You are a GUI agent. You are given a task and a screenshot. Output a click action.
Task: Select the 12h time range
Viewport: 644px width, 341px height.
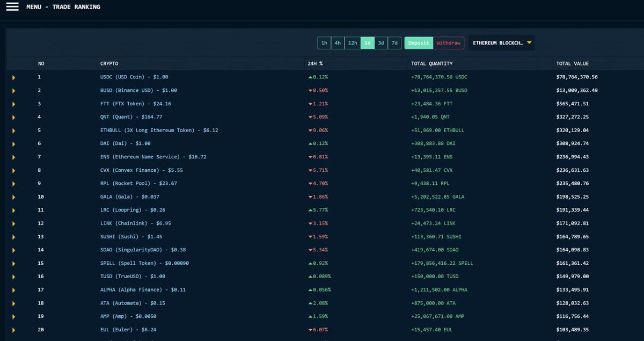point(353,43)
